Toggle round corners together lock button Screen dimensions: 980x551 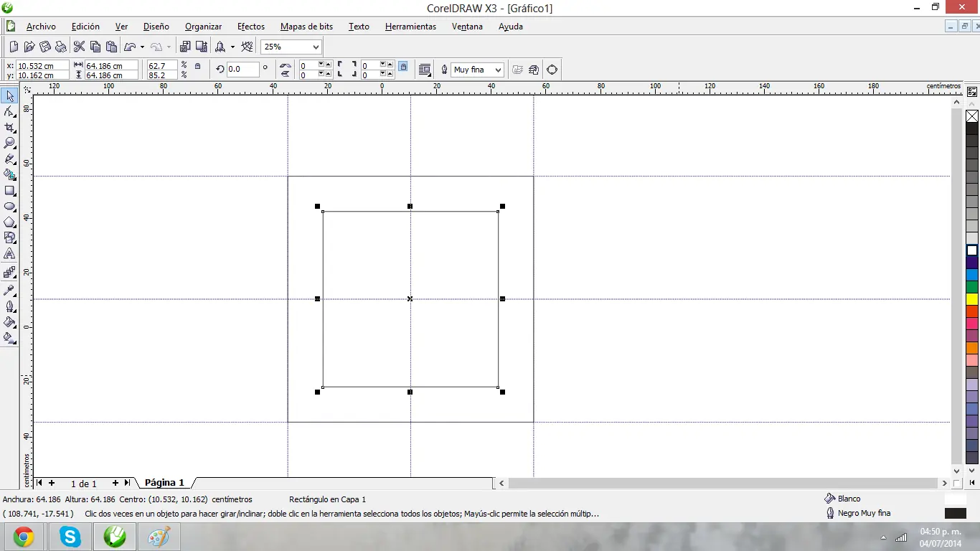[403, 66]
